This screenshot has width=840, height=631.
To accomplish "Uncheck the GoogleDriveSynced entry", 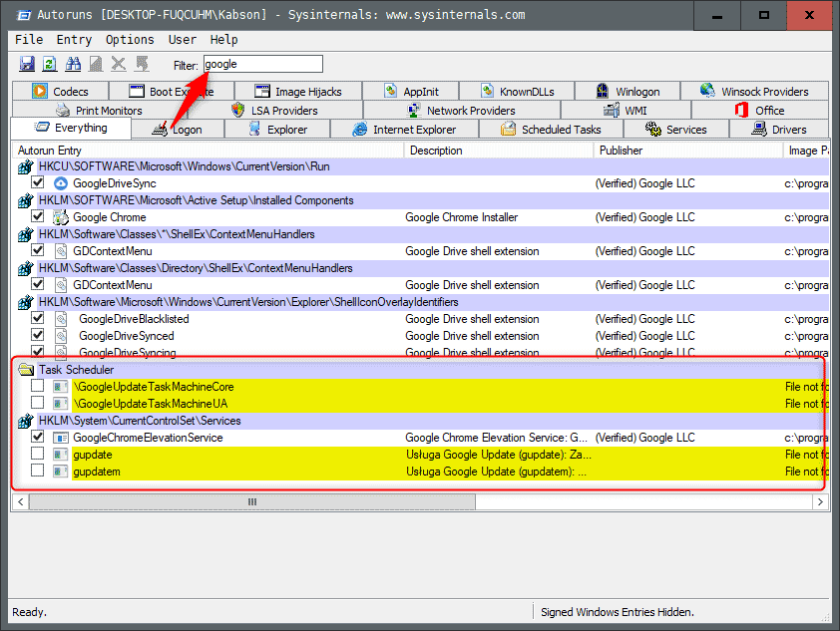I will pos(38,335).
